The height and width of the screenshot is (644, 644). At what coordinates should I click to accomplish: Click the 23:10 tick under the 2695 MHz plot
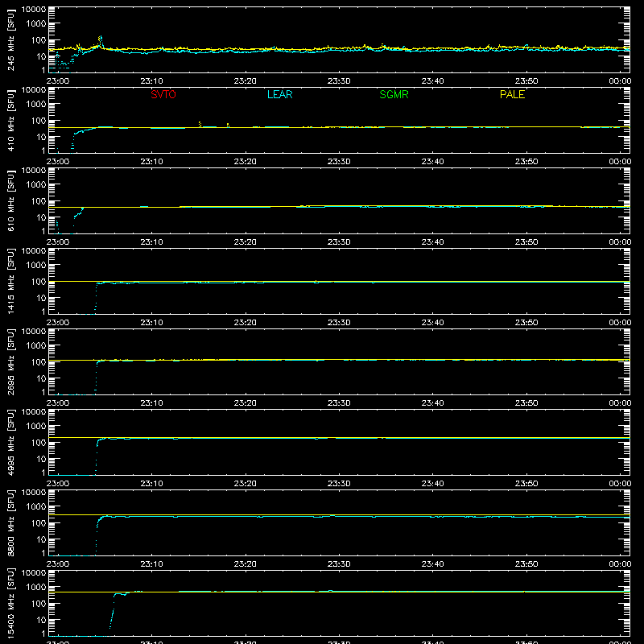pos(151,403)
